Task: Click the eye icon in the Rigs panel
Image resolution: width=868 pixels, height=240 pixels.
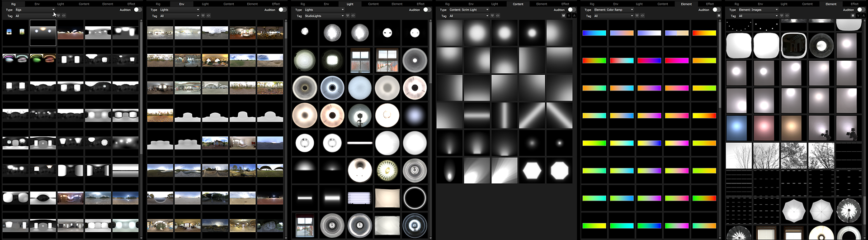Action: click(x=64, y=16)
